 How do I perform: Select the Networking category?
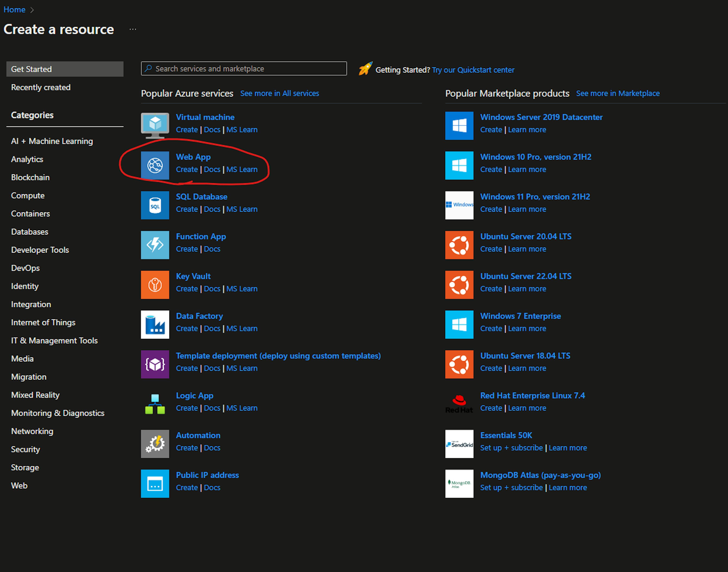pos(32,431)
